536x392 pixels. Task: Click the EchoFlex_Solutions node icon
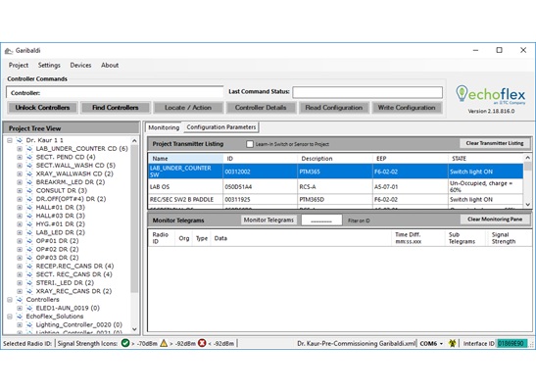[20, 317]
